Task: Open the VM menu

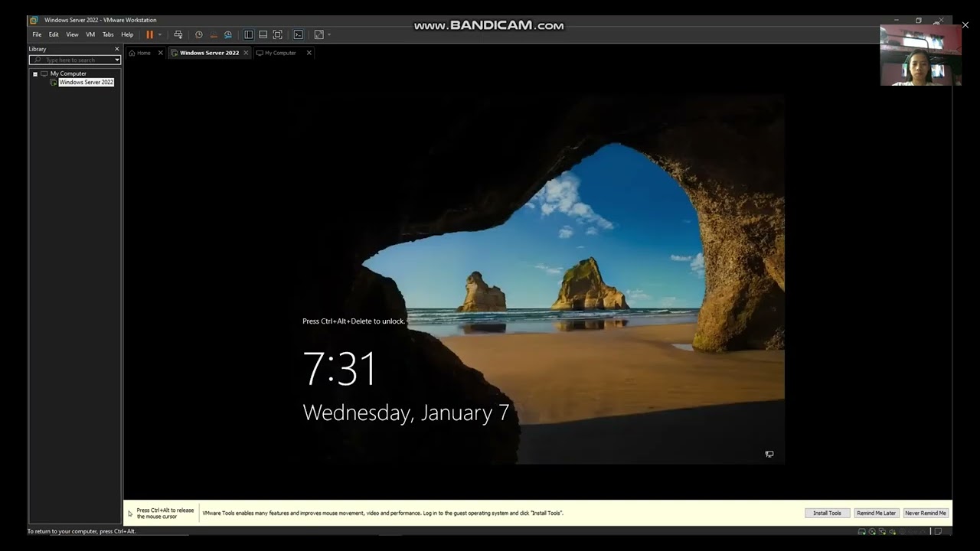Action: pyautogui.click(x=90, y=34)
